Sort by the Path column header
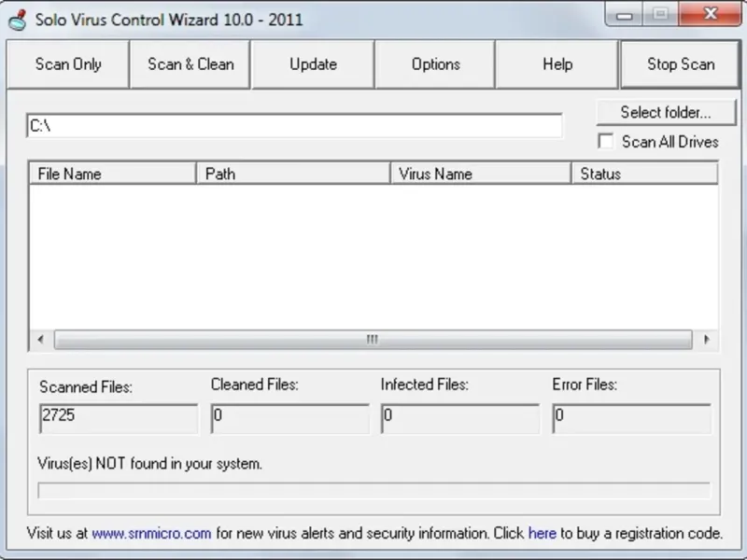 [x=293, y=174]
